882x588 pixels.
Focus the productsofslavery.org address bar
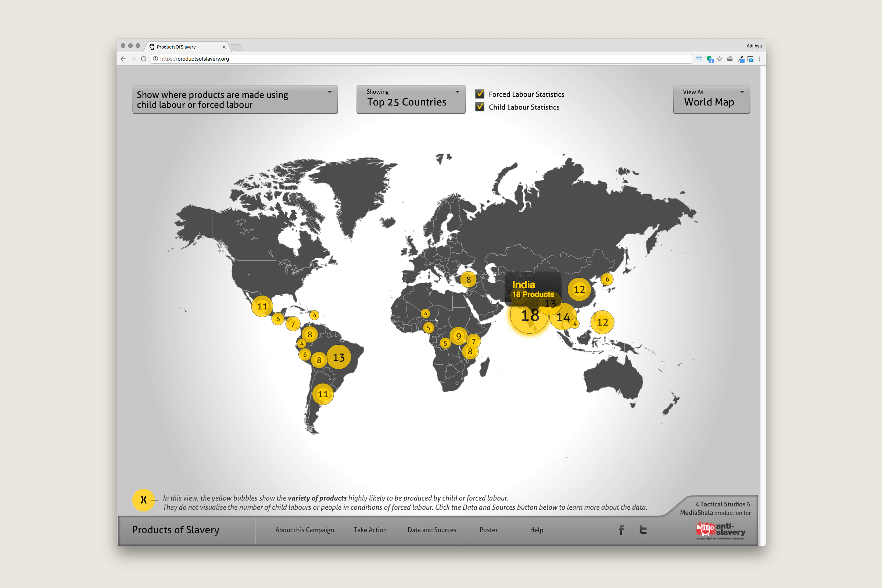pos(421,59)
